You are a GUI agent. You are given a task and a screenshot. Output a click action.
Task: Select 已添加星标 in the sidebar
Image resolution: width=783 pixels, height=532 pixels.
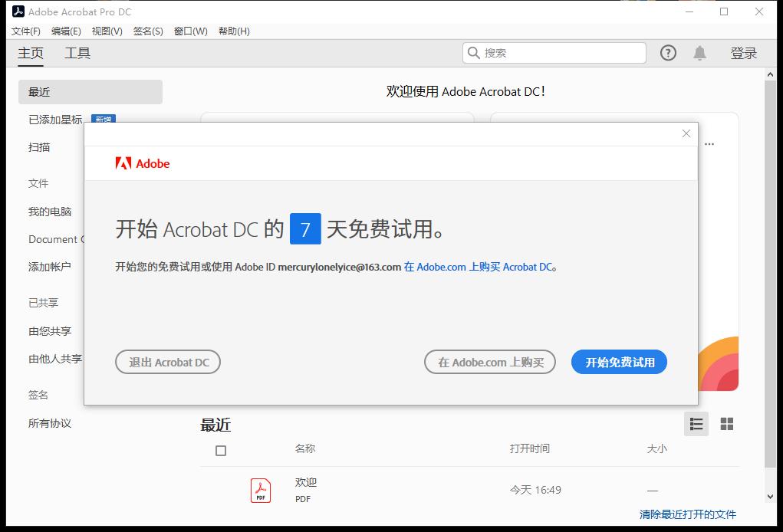click(x=55, y=120)
